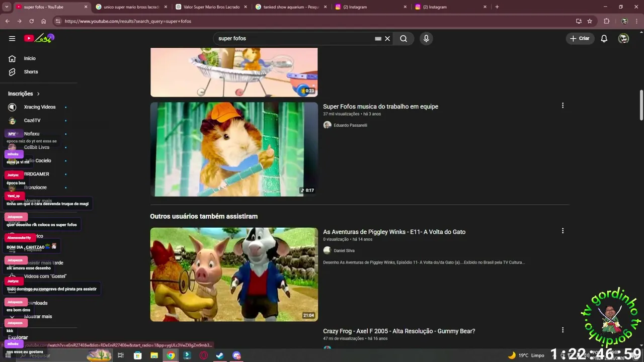Open the Chrome profile avatar

pos(624,21)
